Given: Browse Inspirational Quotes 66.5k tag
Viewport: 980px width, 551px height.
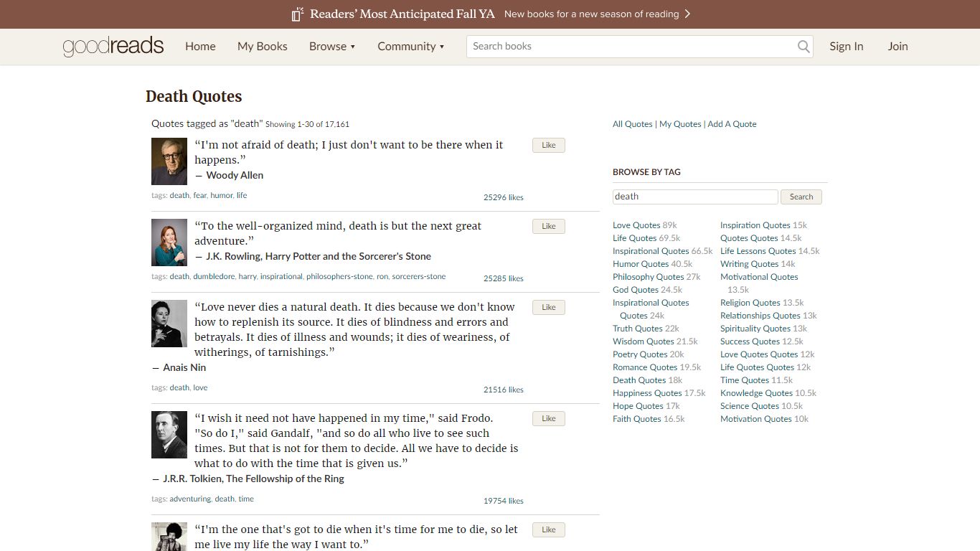Looking at the screenshot, I should click(x=651, y=251).
